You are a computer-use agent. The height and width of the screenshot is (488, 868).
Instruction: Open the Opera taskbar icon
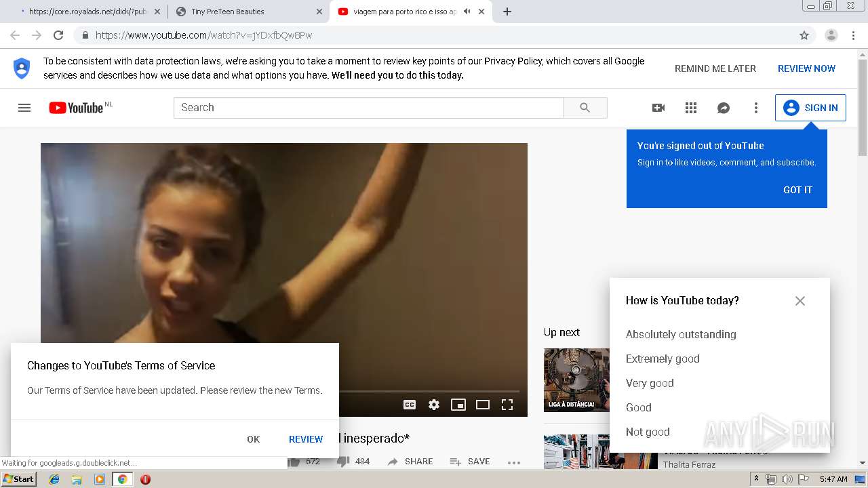[x=145, y=479]
